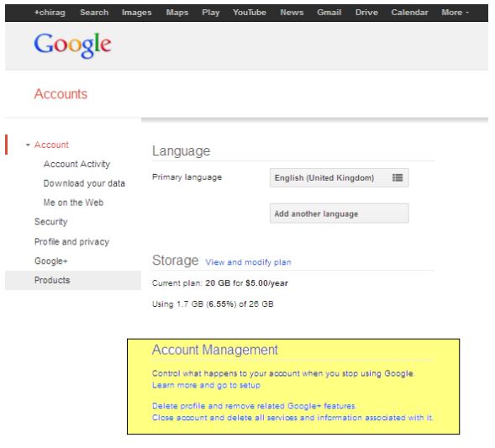
Task: Open Profile and privacy in the sidebar
Action: click(71, 242)
